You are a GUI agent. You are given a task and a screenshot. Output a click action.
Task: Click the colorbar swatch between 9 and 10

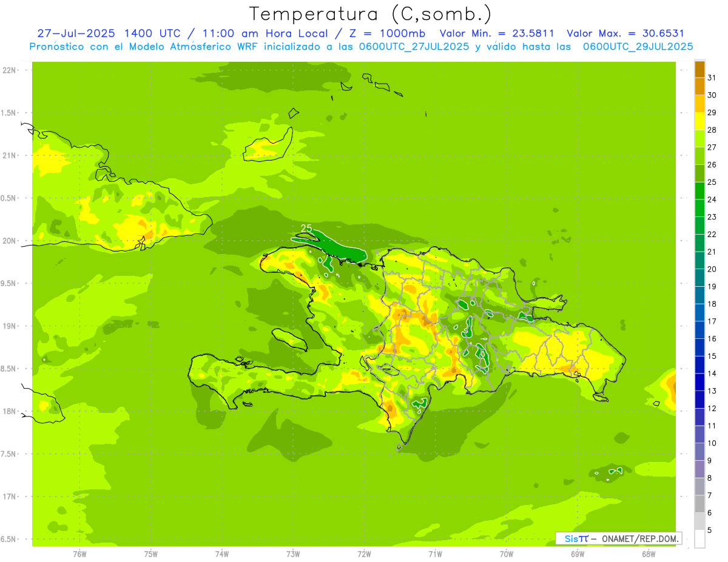[x=699, y=452]
